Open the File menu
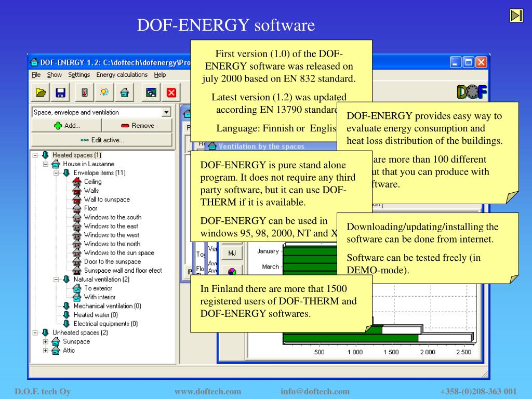 [36, 75]
